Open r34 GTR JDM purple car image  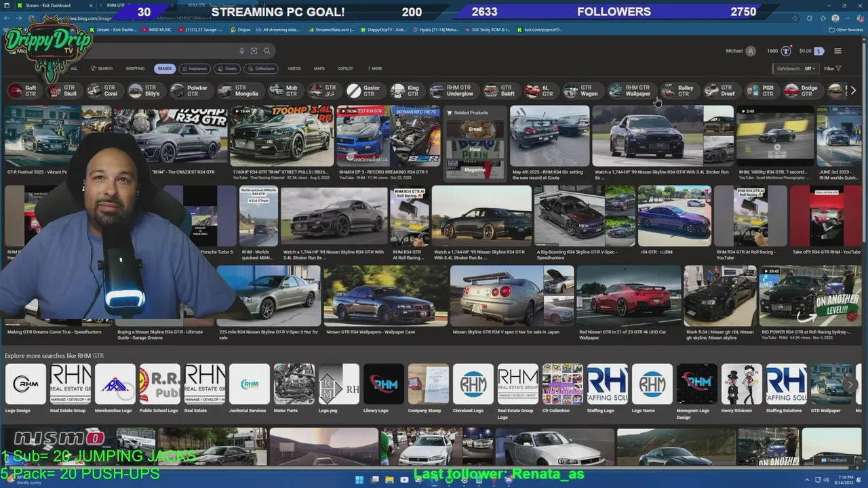tap(674, 216)
